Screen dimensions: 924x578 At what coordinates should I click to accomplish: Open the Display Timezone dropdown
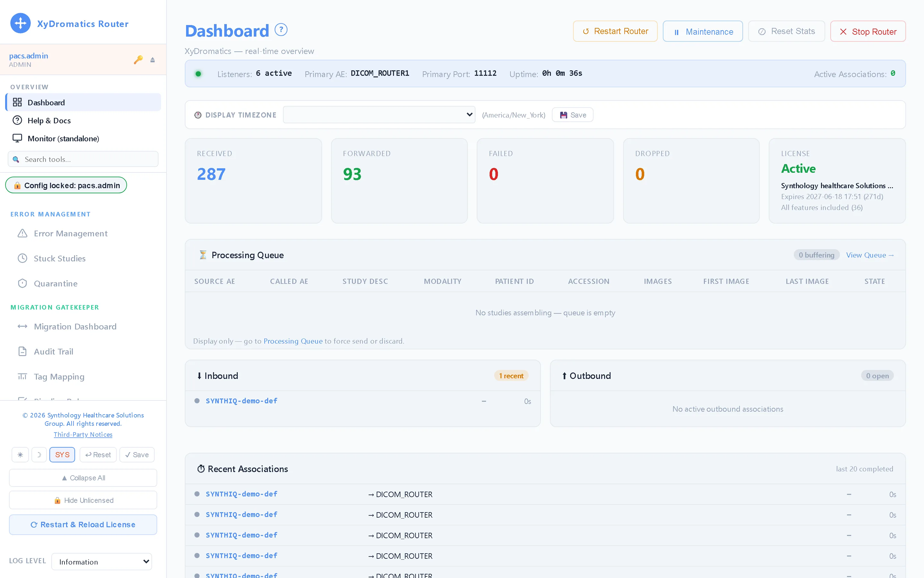coord(379,115)
